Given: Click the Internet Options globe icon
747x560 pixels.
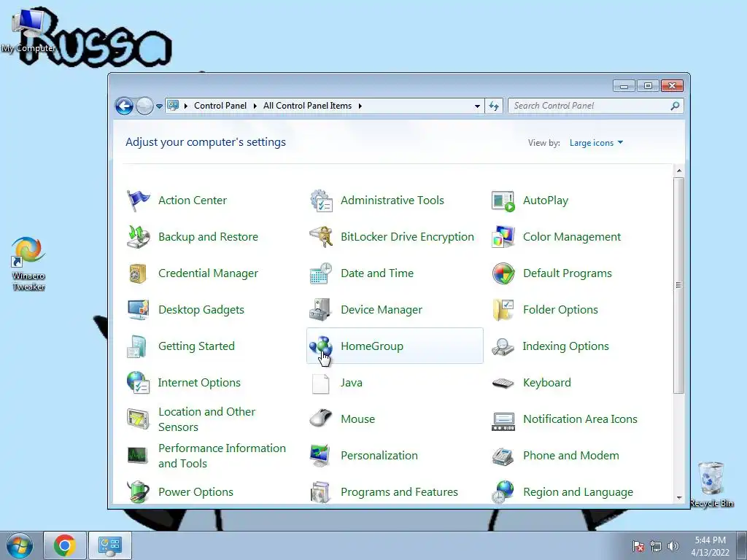Looking at the screenshot, I should click(138, 382).
